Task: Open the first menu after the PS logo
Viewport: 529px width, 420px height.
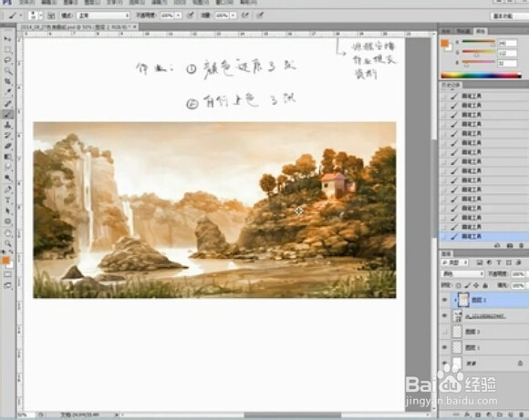Action: coord(26,3)
